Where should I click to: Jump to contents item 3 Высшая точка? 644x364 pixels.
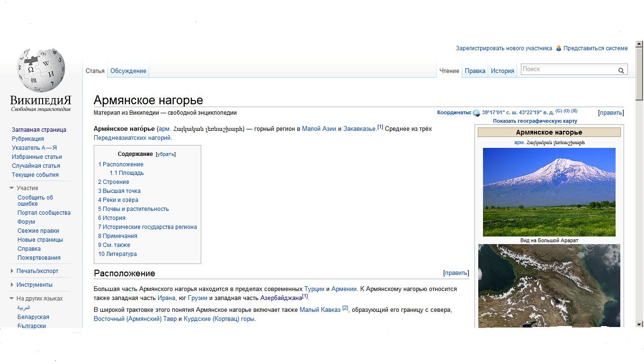(119, 191)
